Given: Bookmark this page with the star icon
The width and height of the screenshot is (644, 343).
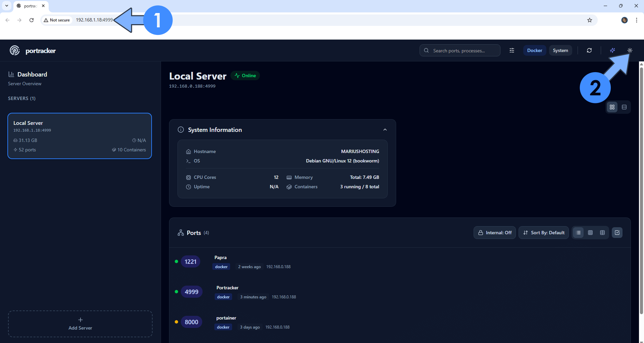Looking at the screenshot, I should (590, 20).
